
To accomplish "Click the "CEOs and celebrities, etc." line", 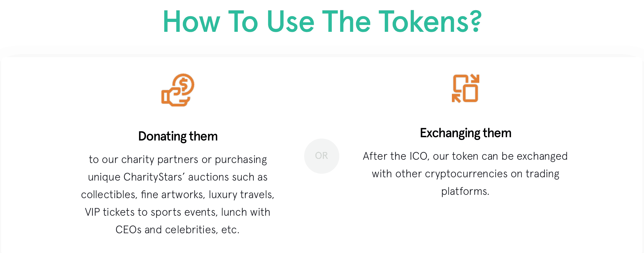I will click(178, 230).
